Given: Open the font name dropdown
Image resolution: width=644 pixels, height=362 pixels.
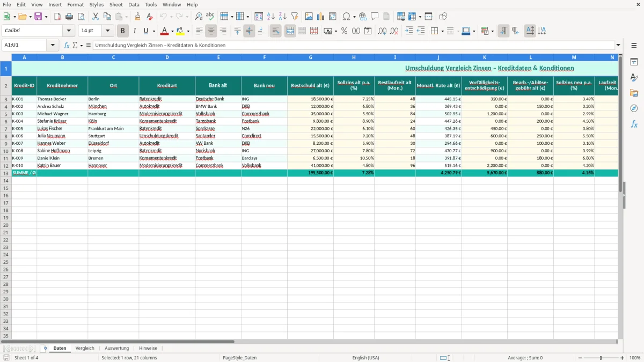Looking at the screenshot, I should coord(69,31).
